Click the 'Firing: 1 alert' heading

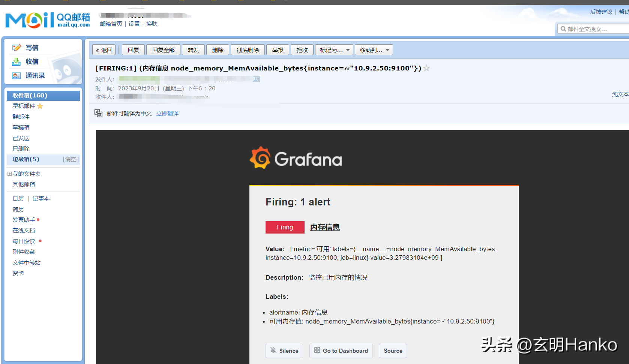(298, 202)
